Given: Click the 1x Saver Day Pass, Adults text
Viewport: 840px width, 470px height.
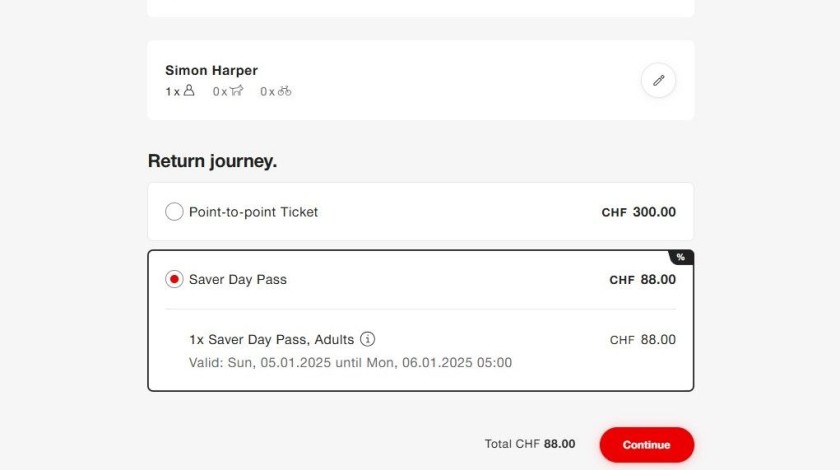Looking at the screenshot, I should [x=271, y=340].
